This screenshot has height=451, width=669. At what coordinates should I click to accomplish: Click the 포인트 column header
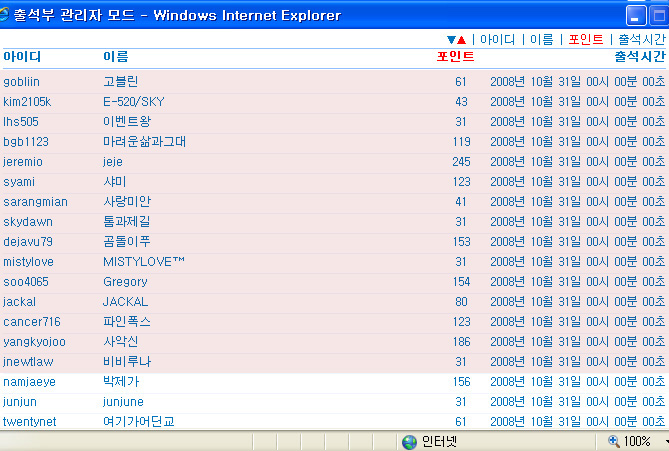pyautogui.click(x=455, y=57)
